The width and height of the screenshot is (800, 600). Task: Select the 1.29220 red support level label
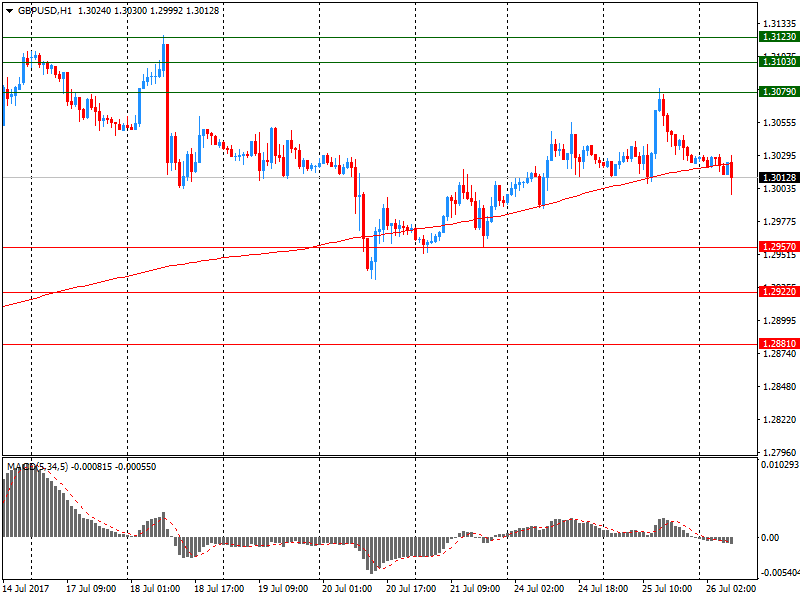click(x=779, y=292)
